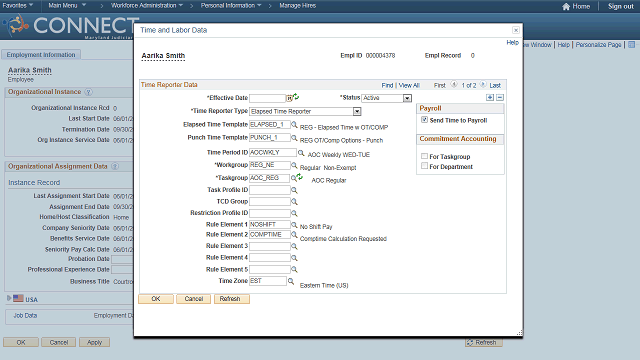
Task: Click Cancel button on background page
Action: 59,342
